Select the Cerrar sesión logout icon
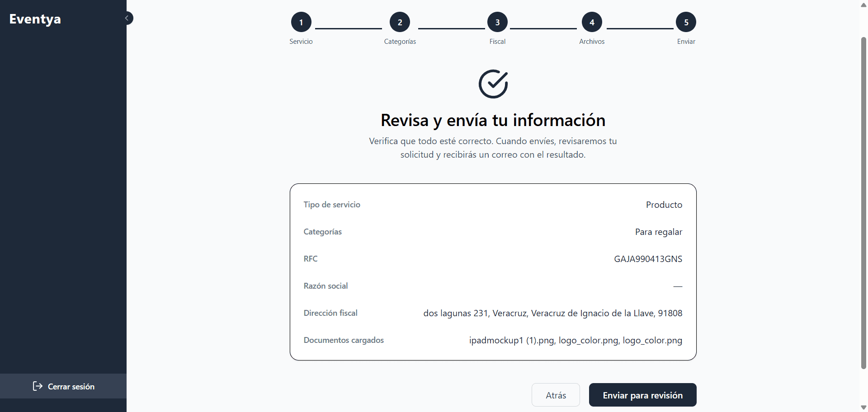The width and height of the screenshot is (868, 412). (x=37, y=386)
